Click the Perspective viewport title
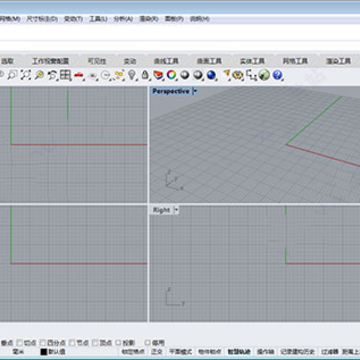Image resolution: width=360 pixels, height=360 pixels. pyautogui.click(x=171, y=91)
